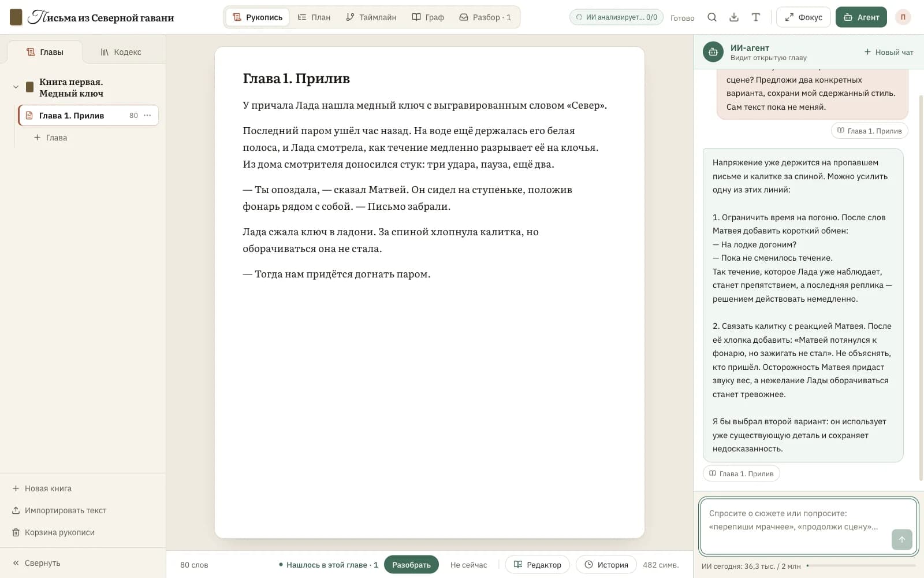Send message with the arrow button

point(902,539)
